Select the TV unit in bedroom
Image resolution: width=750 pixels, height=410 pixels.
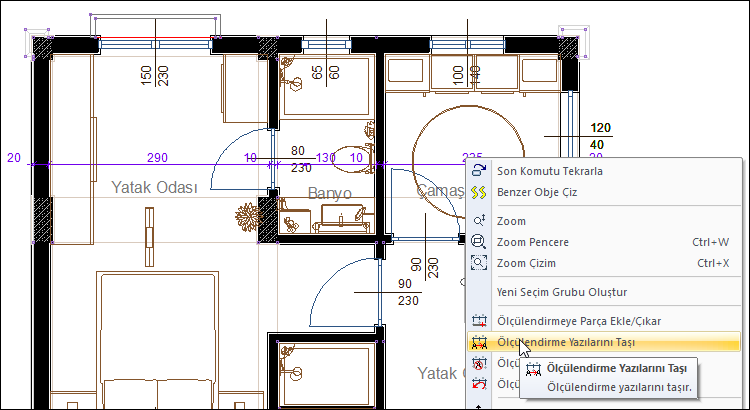(149, 237)
